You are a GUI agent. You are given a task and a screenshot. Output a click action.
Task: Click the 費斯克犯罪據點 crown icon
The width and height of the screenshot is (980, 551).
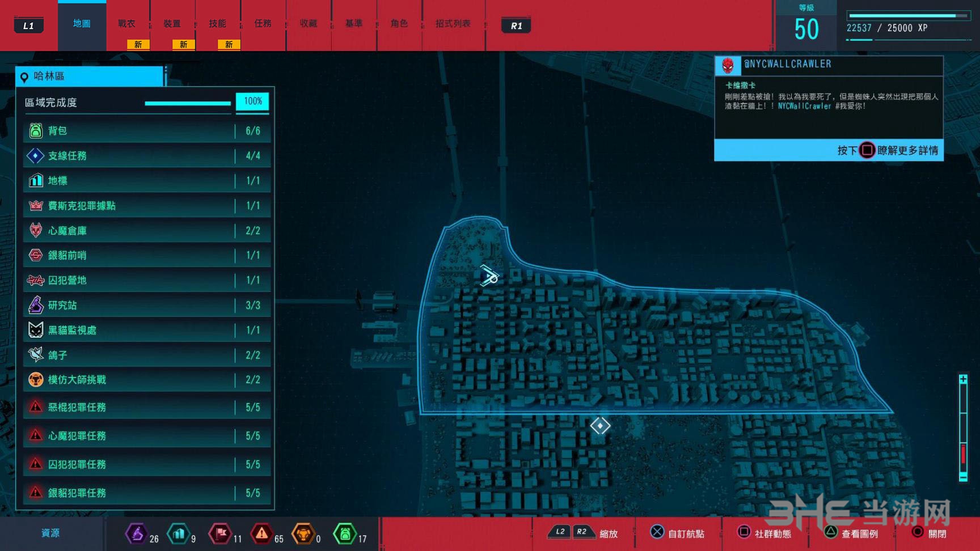(36, 205)
